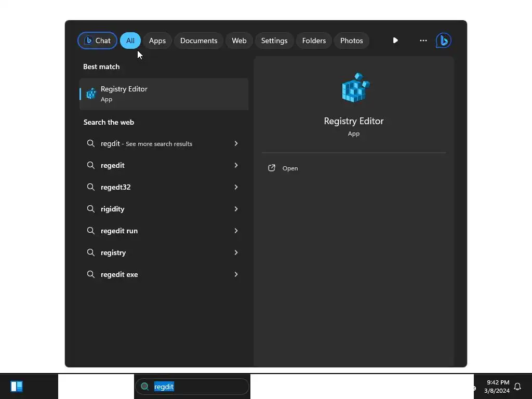The height and width of the screenshot is (399, 532).
Task: Click the search icon beside 'regedt32'
Action: pos(90,187)
